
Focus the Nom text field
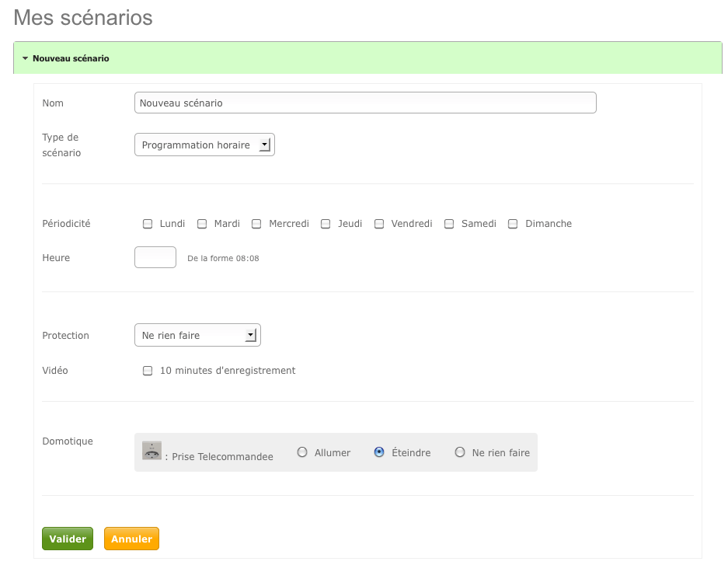(x=365, y=103)
